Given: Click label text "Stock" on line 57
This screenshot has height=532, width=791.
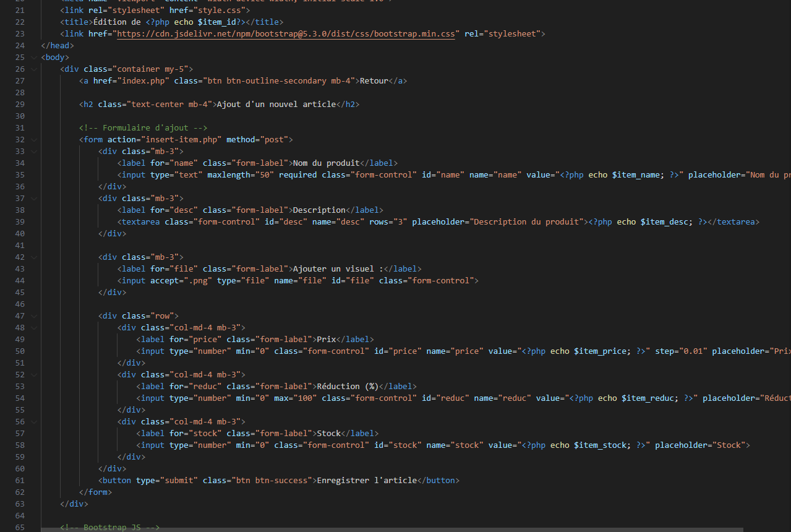Looking at the screenshot, I should coord(328,434).
